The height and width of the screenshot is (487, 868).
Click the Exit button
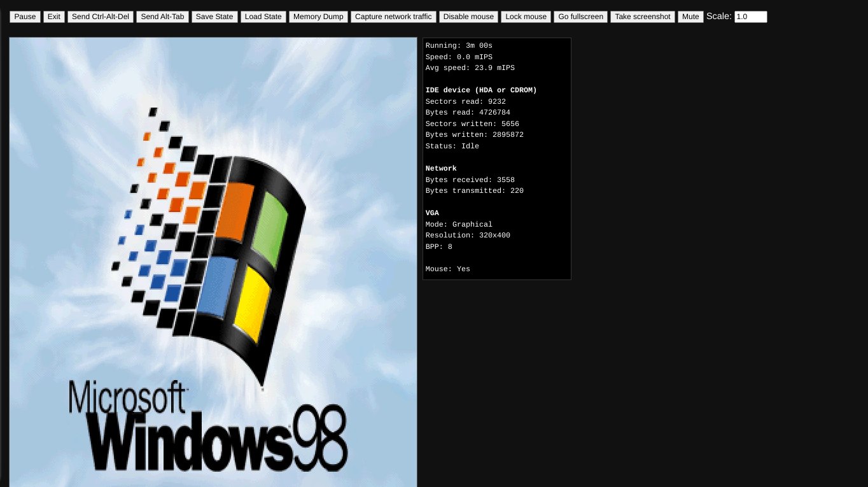[54, 17]
